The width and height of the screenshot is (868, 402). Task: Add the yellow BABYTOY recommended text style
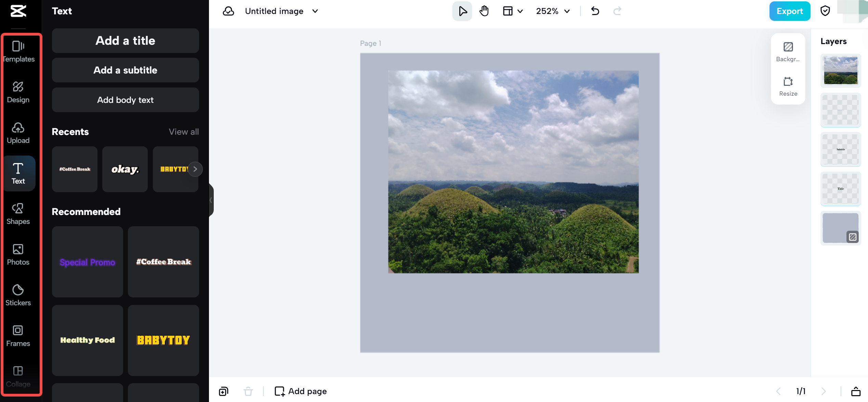click(x=163, y=340)
